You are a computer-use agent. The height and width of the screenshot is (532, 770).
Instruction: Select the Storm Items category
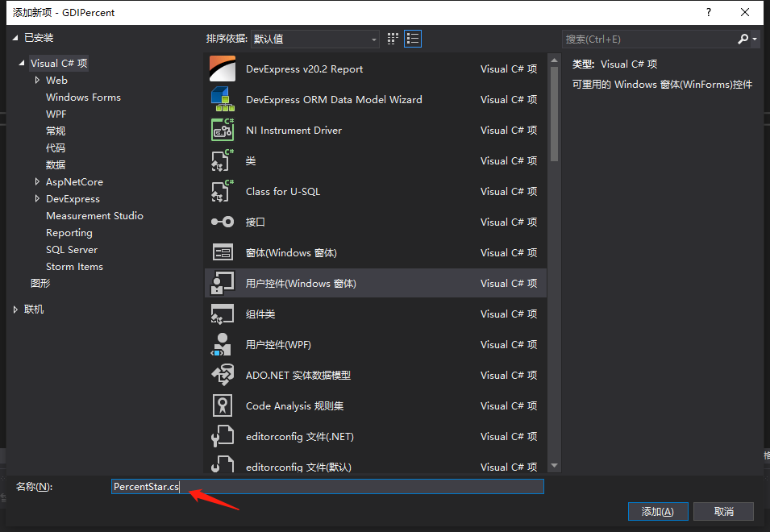click(74, 267)
